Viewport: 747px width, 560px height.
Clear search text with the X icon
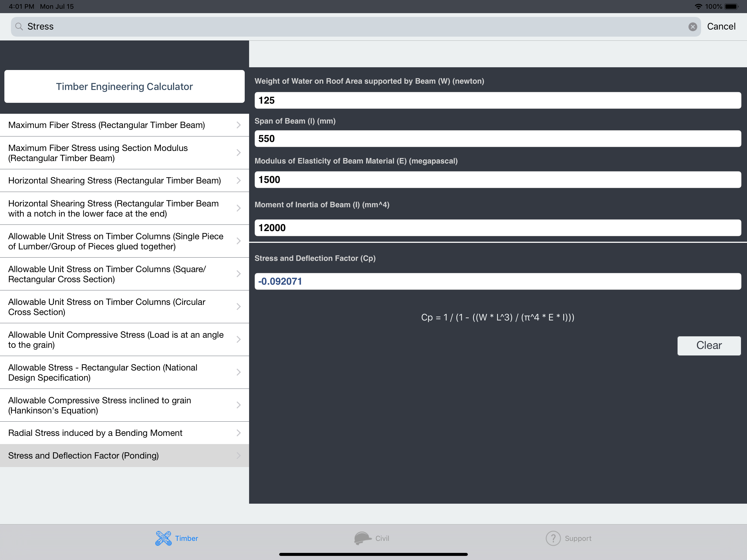pos(692,27)
